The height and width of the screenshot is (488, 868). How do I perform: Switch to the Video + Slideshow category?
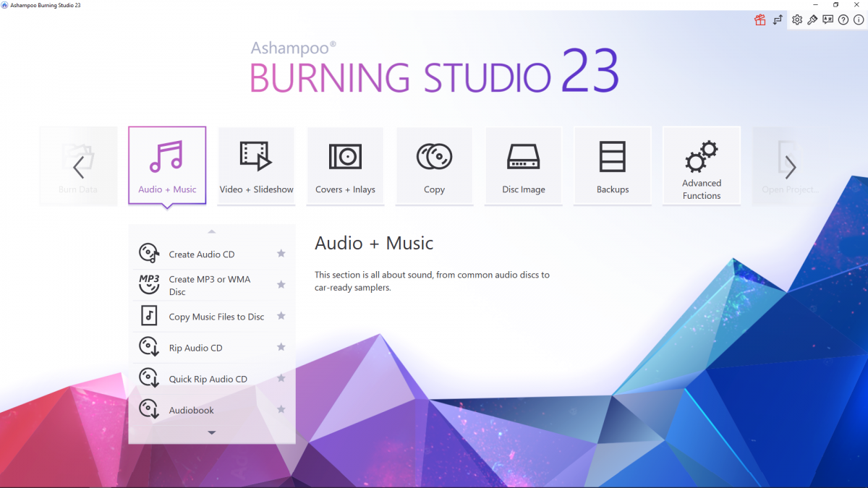[256, 165]
